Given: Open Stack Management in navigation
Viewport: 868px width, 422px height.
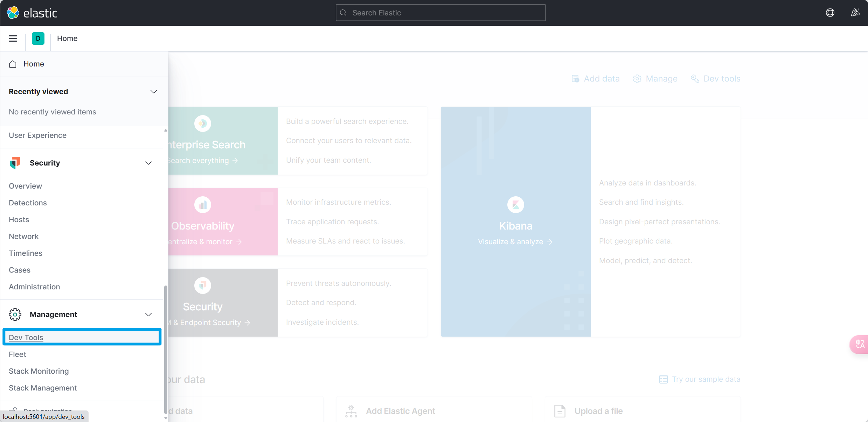Looking at the screenshot, I should pos(43,388).
